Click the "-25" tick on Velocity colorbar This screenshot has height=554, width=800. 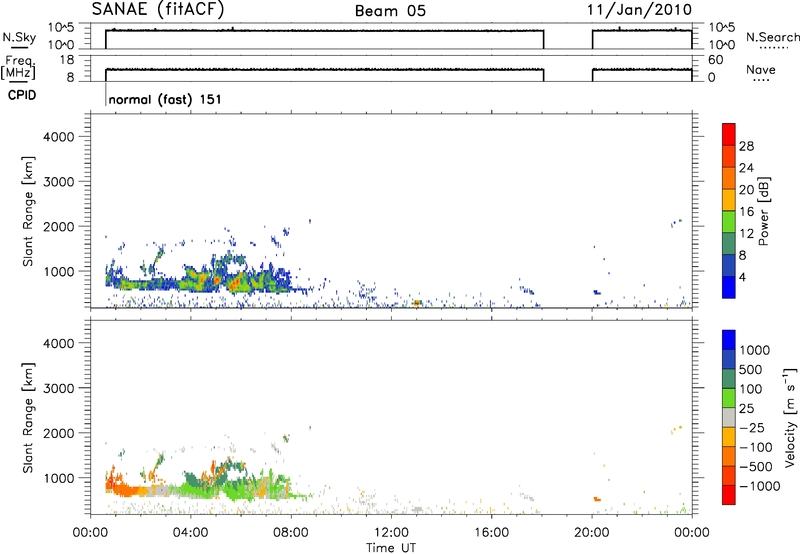click(x=752, y=427)
